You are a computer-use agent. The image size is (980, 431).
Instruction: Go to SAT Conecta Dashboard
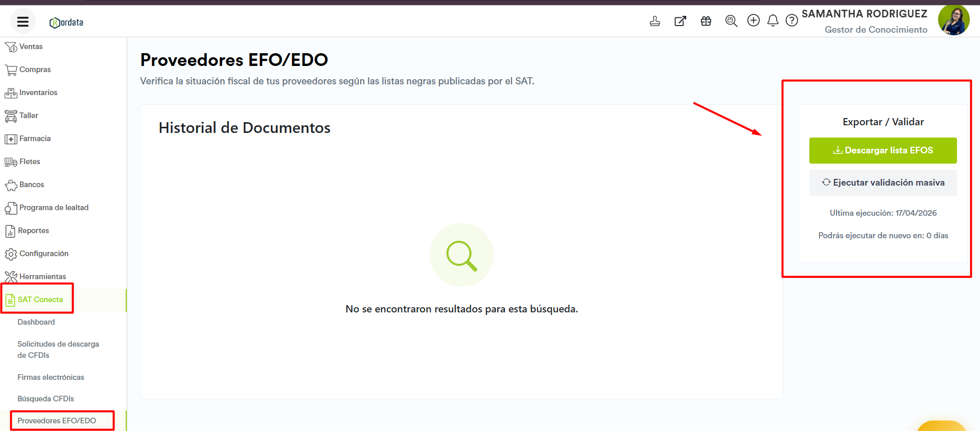36,322
